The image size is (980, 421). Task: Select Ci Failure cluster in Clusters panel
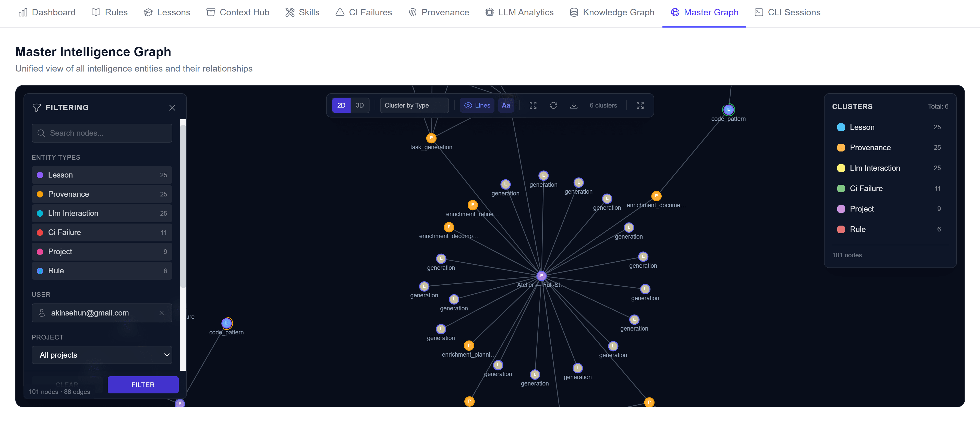[x=890, y=189]
